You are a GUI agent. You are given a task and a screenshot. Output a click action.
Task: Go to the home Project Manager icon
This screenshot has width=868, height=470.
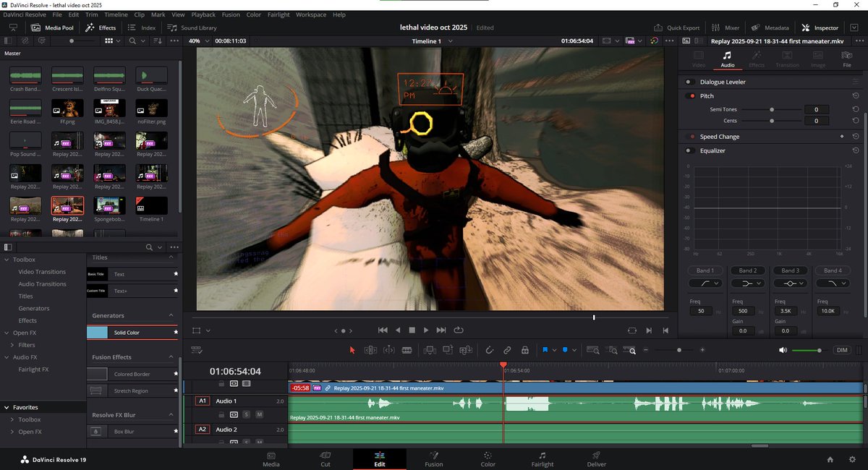pos(830,459)
